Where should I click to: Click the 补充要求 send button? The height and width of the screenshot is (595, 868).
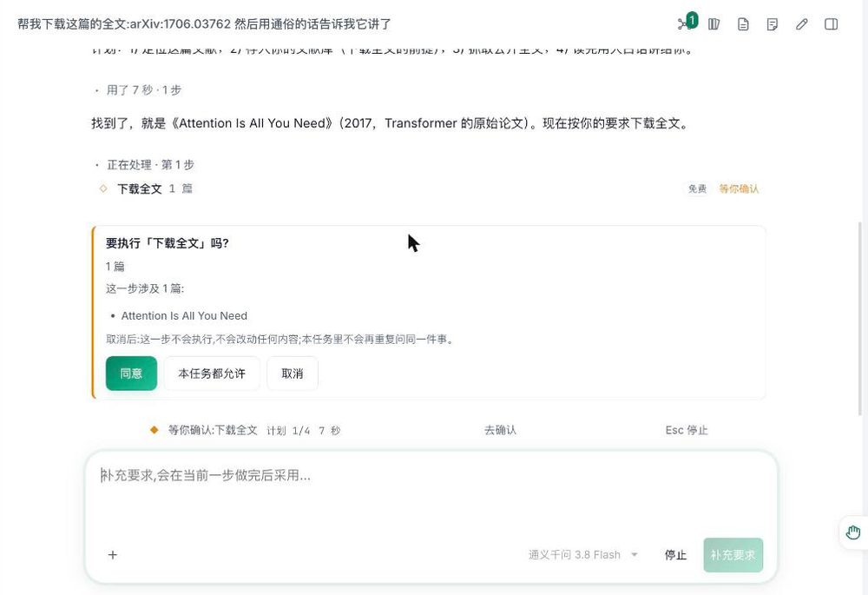(733, 554)
